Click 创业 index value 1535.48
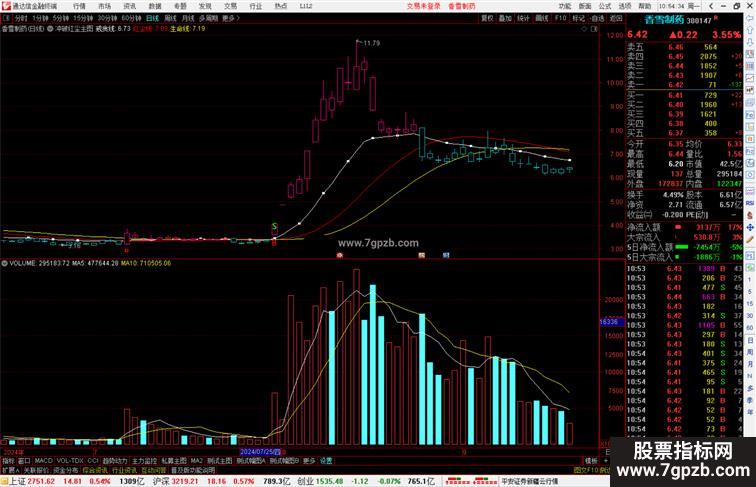Image resolution: width=756 pixels, height=487 pixels. tap(330, 481)
